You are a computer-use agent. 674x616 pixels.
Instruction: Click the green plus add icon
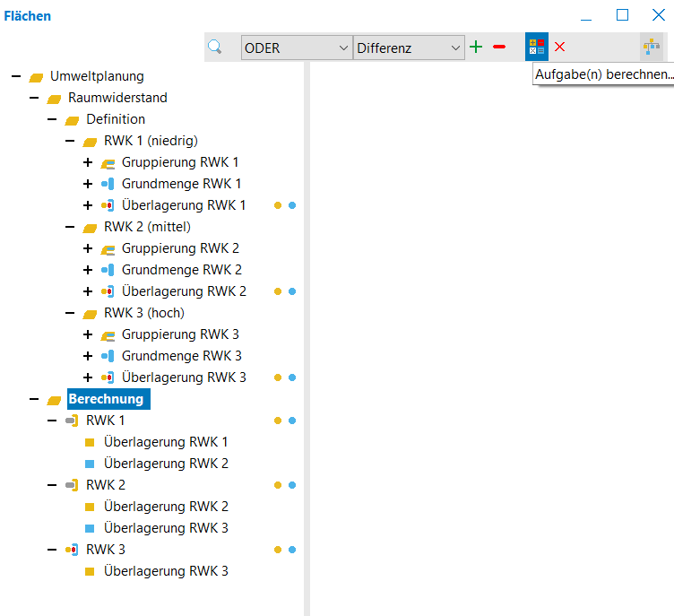pyautogui.click(x=476, y=47)
